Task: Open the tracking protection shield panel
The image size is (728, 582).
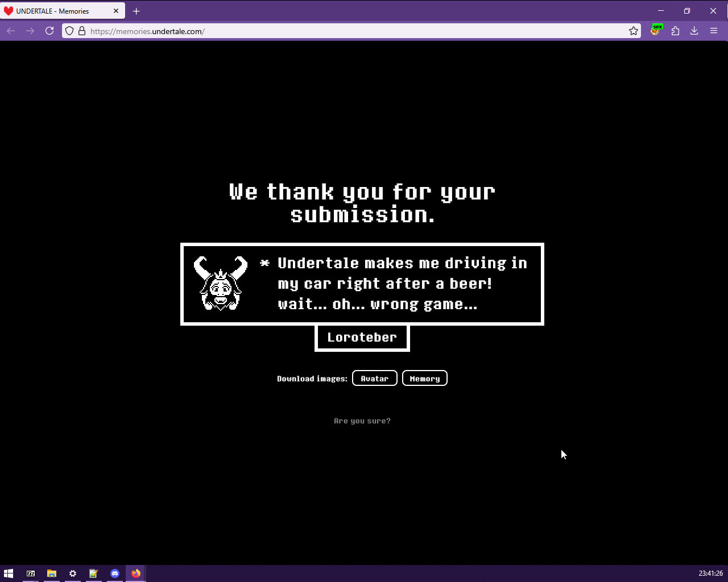Action: pyautogui.click(x=69, y=31)
